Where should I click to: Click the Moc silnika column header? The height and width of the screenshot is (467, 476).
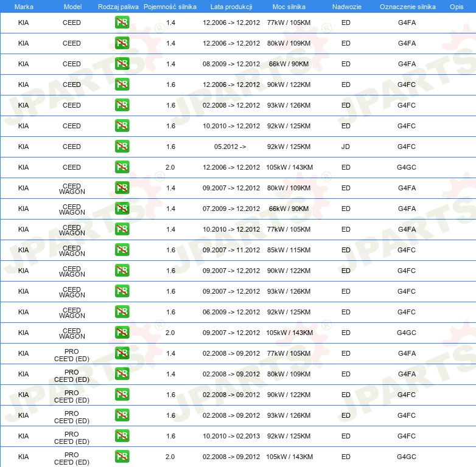(289, 7)
